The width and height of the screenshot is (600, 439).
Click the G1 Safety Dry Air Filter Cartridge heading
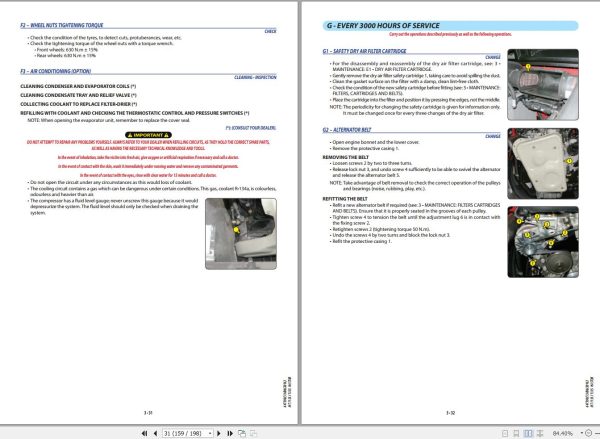[x=364, y=51]
